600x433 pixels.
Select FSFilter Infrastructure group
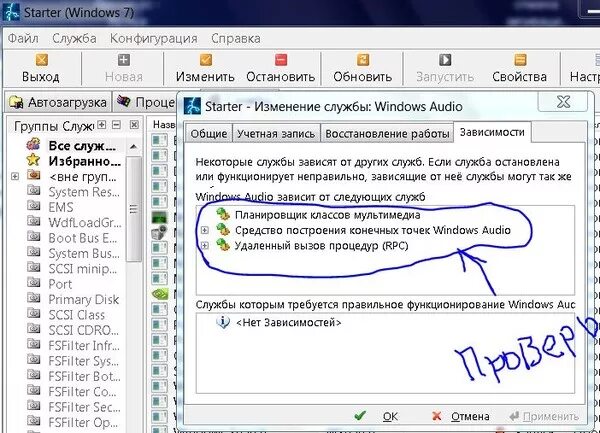tap(84, 346)
